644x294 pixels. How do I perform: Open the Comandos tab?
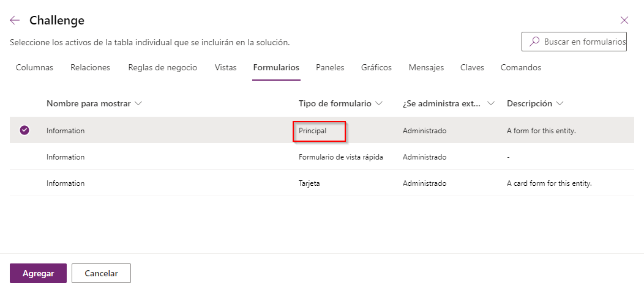tap(521, 68)
